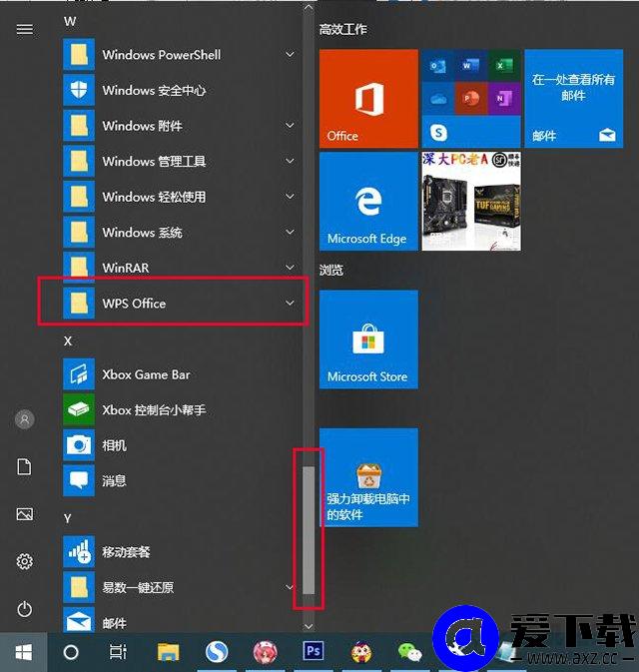The image size is (639, 672).
Task: Open Task View on the taskbar
Action: tap(118, 653)
